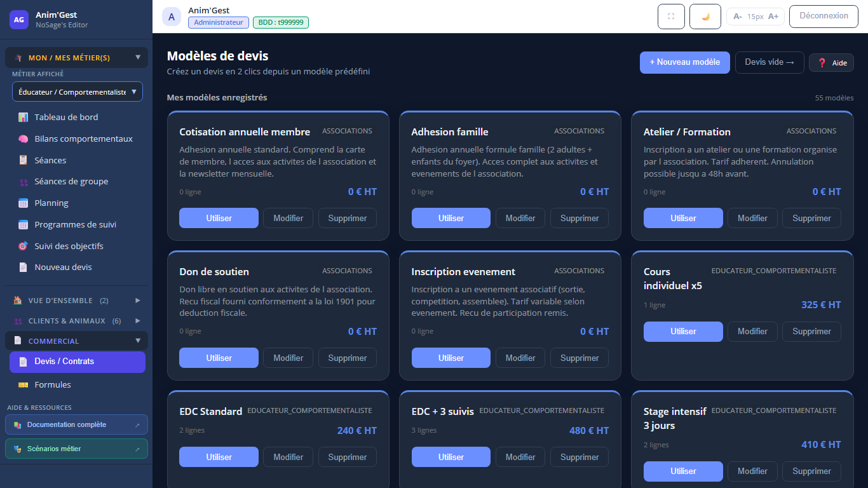Click the Séances clipboard icon
Image resolution: width=868 pixels, height=488 pixels.
24,161
